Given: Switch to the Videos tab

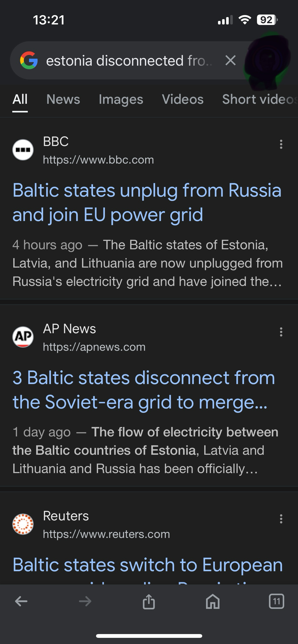Looking at the screenshot, I should (183, 99).
